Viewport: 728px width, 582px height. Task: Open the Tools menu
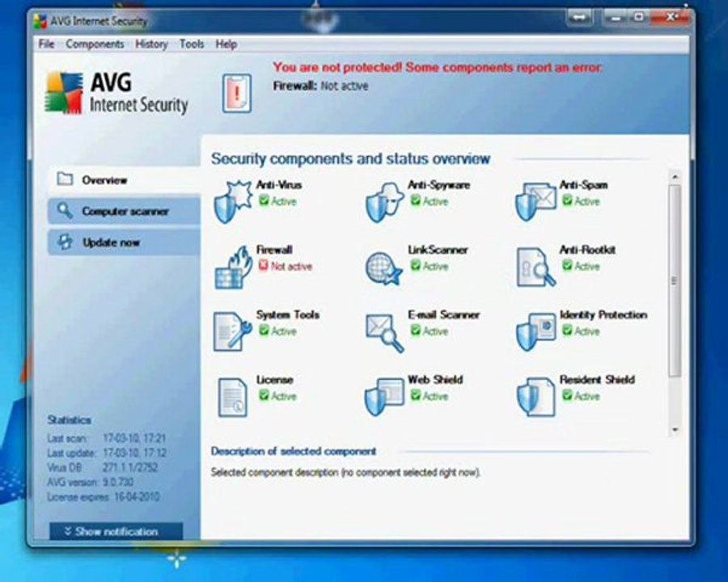pos(192,44)
